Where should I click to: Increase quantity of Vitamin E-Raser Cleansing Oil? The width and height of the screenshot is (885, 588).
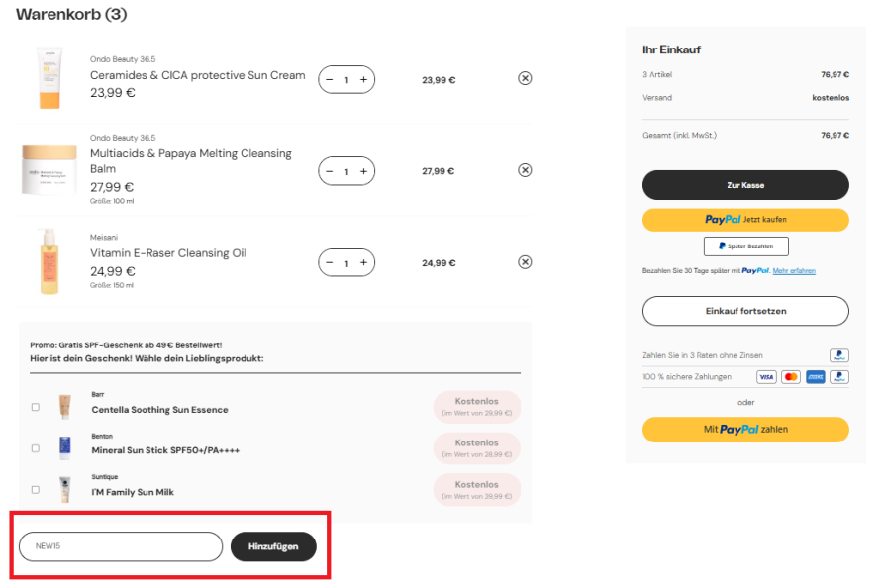[363, 262]
